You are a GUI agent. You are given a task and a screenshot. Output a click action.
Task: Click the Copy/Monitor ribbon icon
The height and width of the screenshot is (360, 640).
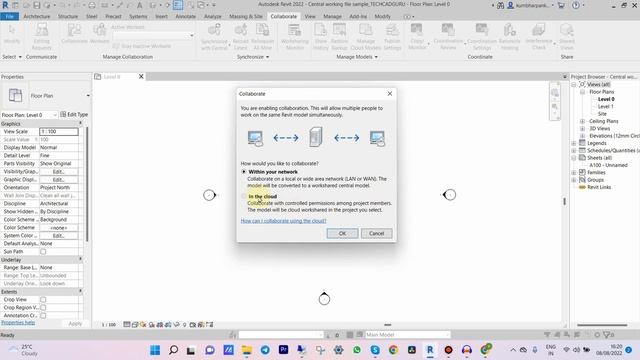(x=417, y=36)
